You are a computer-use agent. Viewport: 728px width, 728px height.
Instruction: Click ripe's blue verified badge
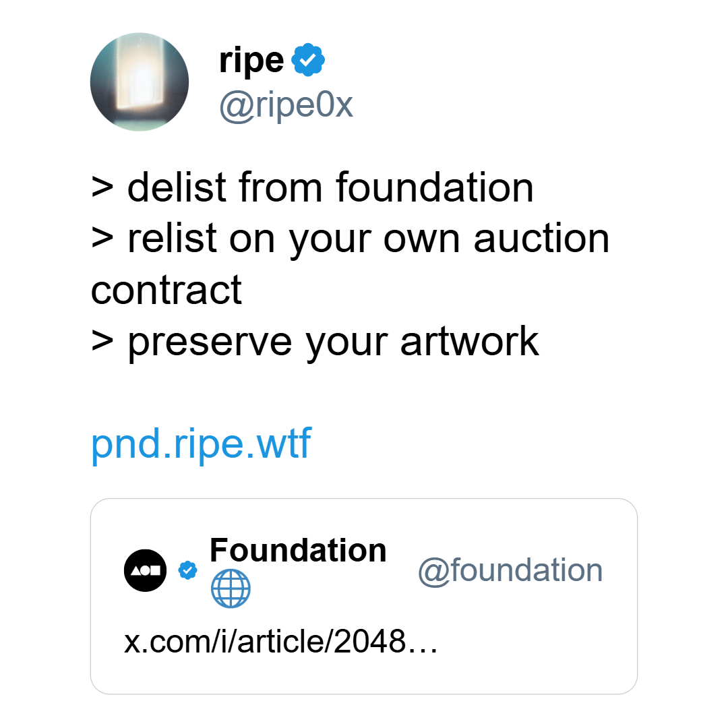pos(308,59)
